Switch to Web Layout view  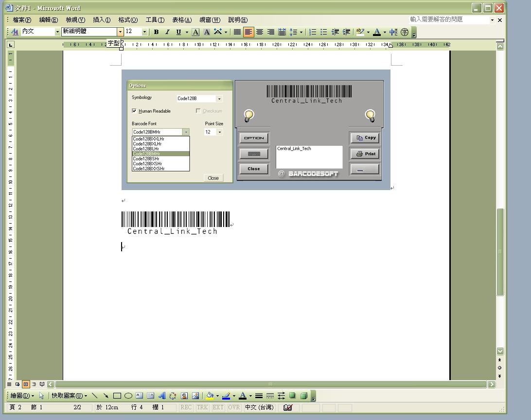point(18,385)
